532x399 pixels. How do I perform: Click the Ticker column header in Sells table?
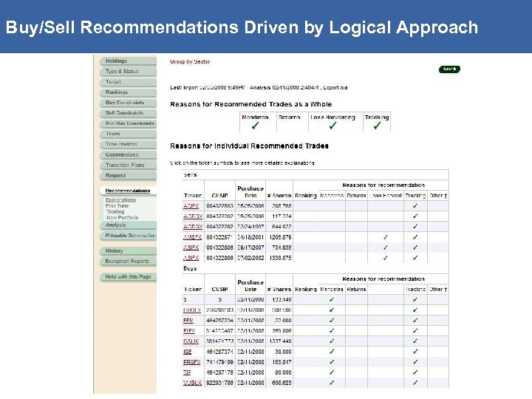[x=193, y=196]
